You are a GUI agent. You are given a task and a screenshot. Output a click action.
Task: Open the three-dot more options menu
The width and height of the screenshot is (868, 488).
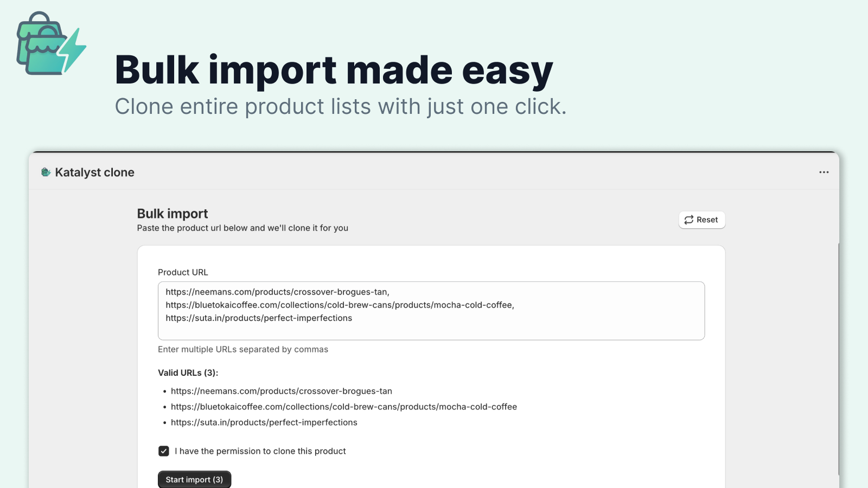(x=824, y=172)
